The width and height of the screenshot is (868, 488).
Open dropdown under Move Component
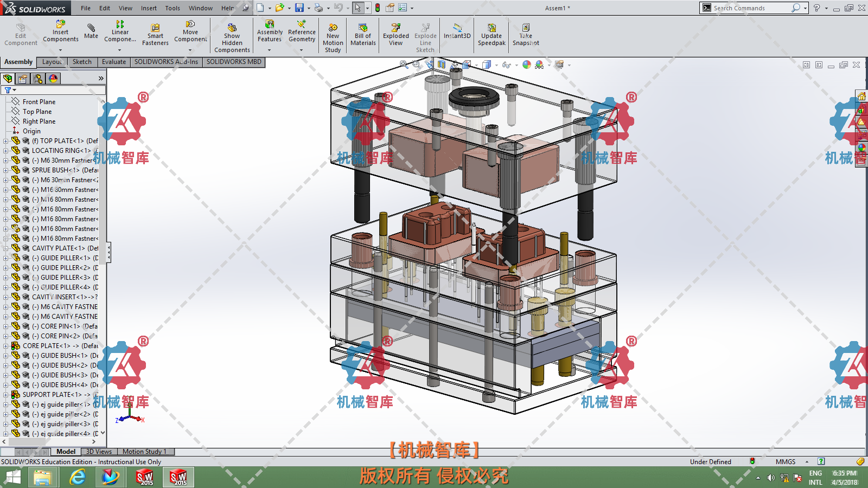(x=190, y=50)
